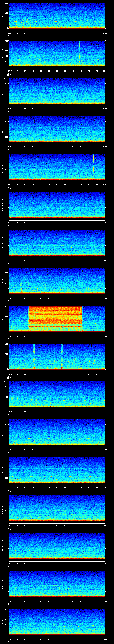
Task: Click the broadband burst at 33 seconds in the 20:23:00 spectrogram
Action: [62, 356]
